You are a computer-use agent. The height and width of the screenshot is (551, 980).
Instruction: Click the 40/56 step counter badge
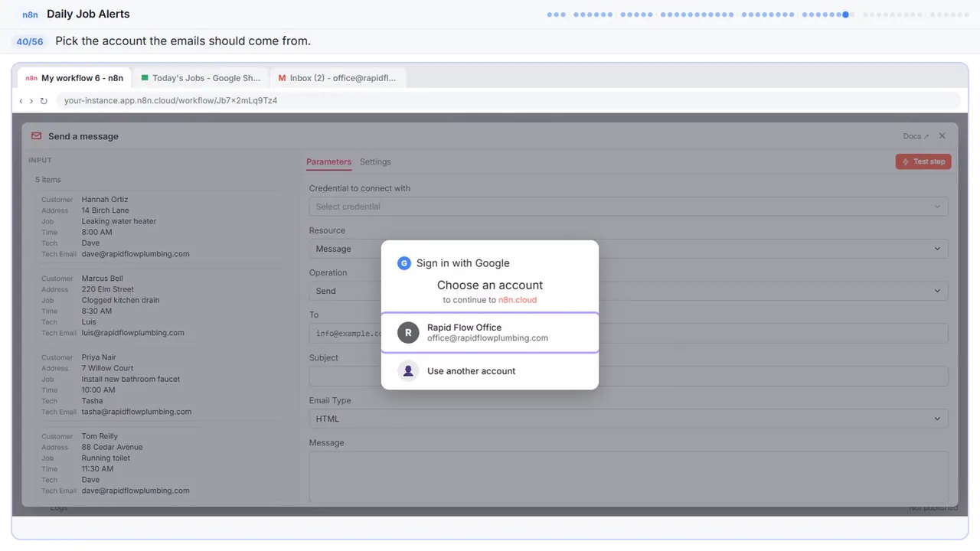30,41
